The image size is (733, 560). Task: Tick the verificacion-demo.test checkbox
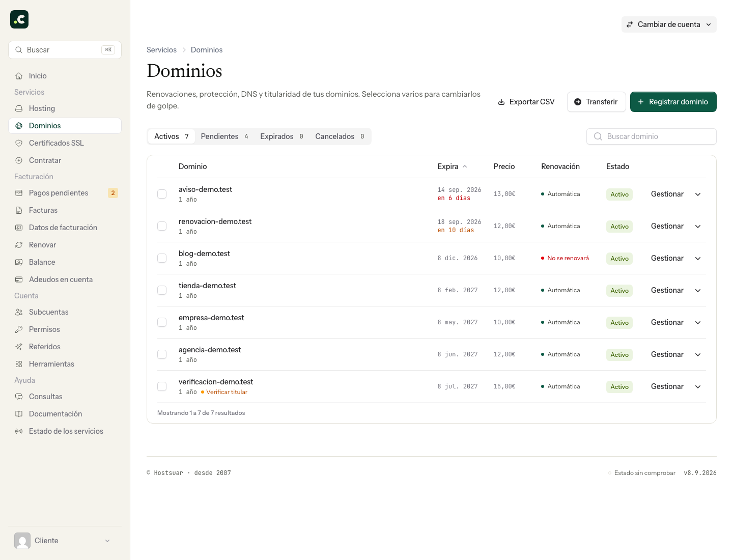pyautogui.click(x=162, y=386)
